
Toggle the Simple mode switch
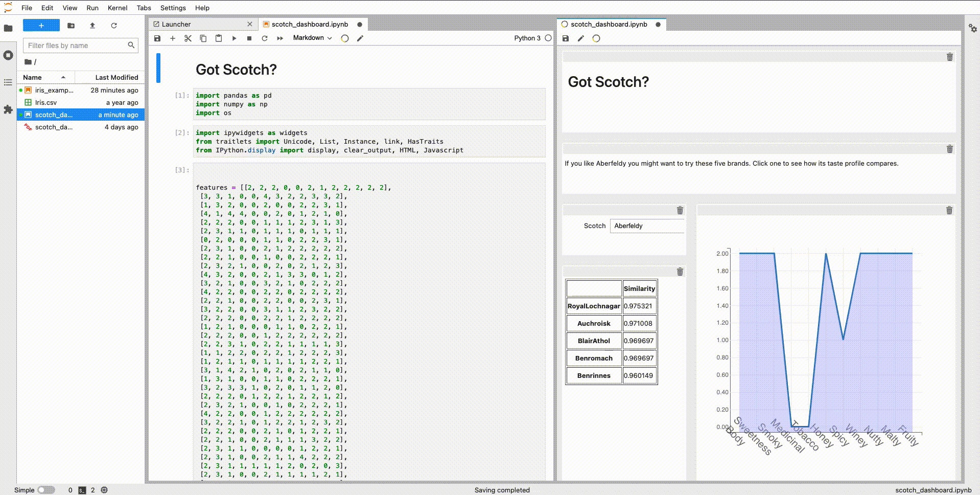pyautogui.click(x=46, y=490)
